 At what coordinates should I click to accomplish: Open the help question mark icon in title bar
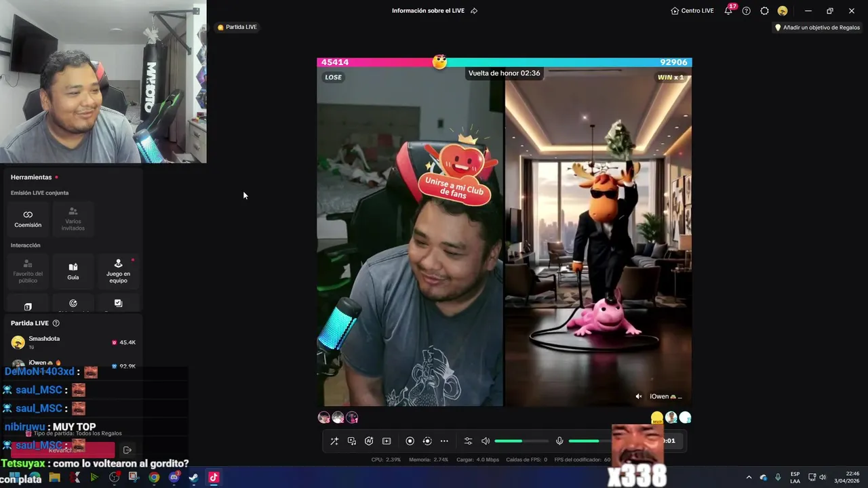[746, 11]
